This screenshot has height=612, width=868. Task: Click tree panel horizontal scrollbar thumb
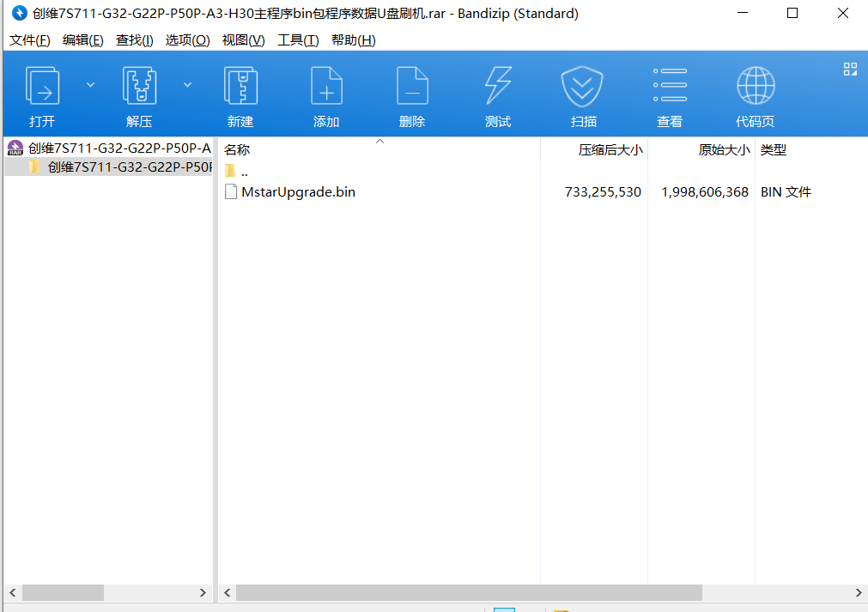(x=63, y=592)
